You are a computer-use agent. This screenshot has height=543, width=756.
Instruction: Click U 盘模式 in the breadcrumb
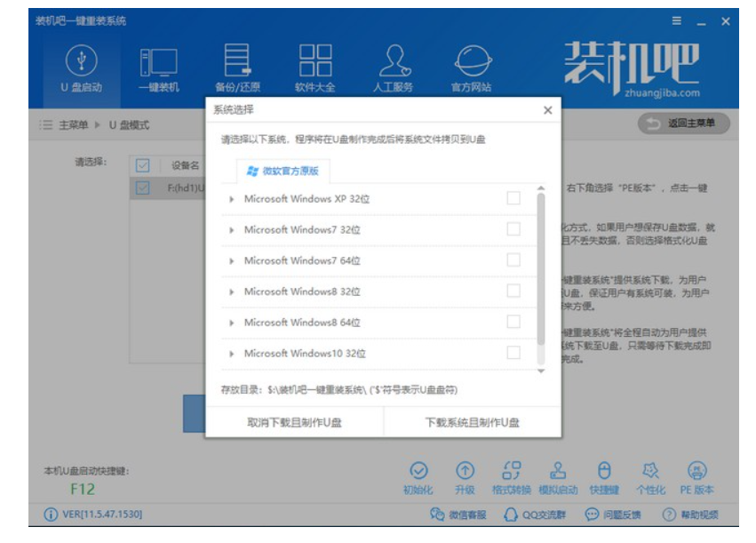tap(129, 125)
